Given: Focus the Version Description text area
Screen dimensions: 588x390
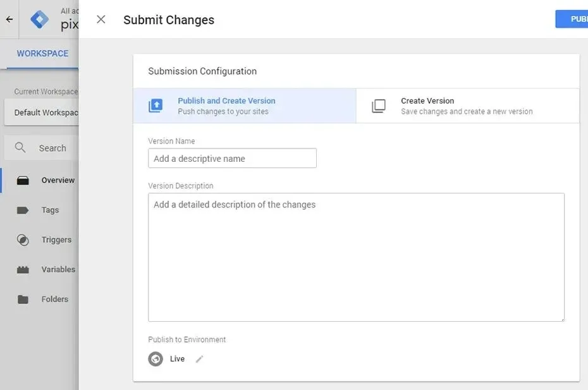Looking at the screenshot, I should tap(356, 257).
